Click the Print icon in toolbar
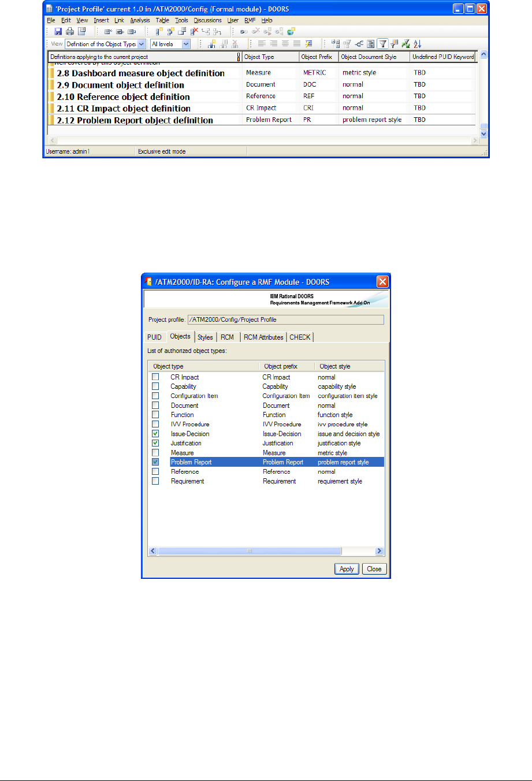The height and width of the screenshot is (781, 532). [x=70, y=31]
